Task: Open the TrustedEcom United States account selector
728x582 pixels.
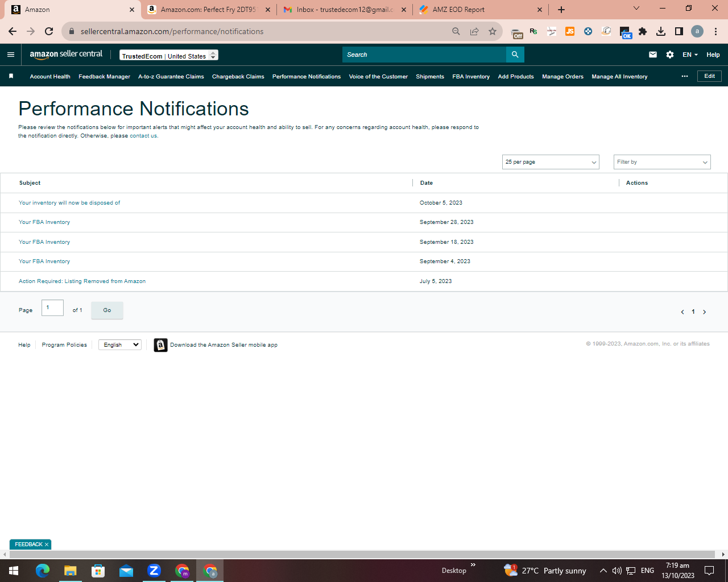Action: click(x=169, y=55)
